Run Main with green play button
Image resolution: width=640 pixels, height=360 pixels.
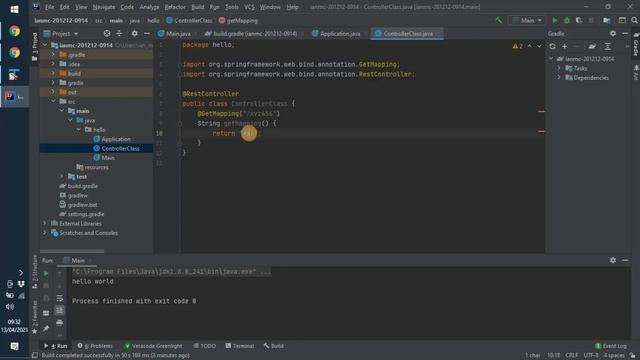(554, 20)
